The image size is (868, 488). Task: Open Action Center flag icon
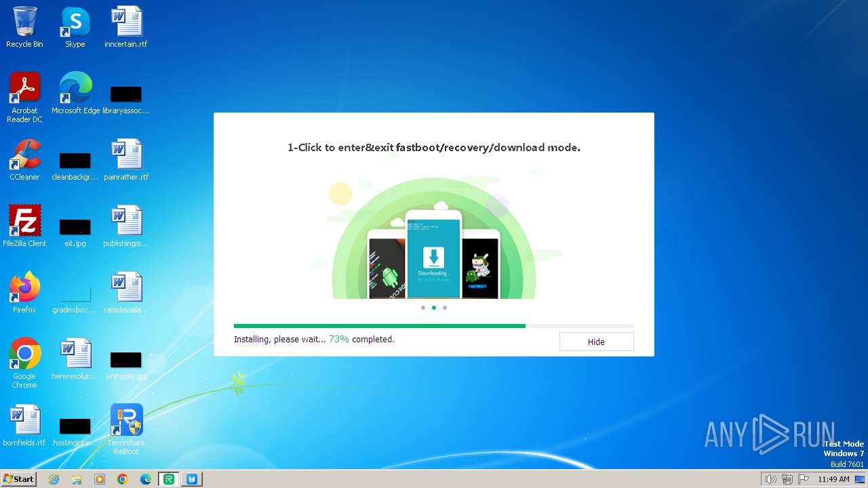(804, 479)
